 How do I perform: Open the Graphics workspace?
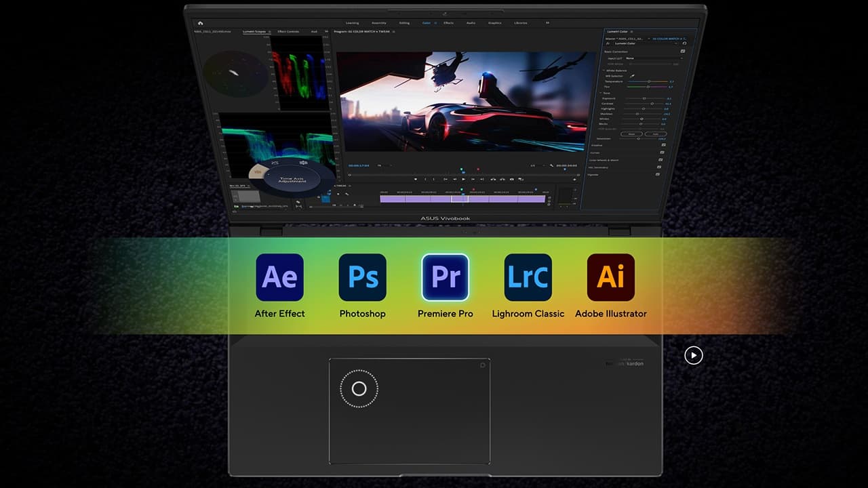[494, 23]
